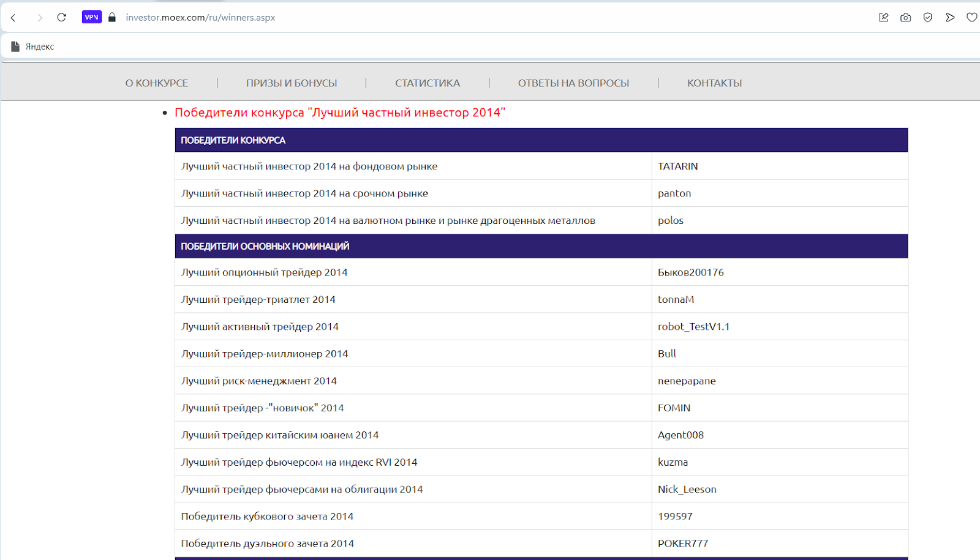Open the shield privacy protection icon
Image resolution: width=980 pixels, height=560 pixels.
click(x=928, y=18)
